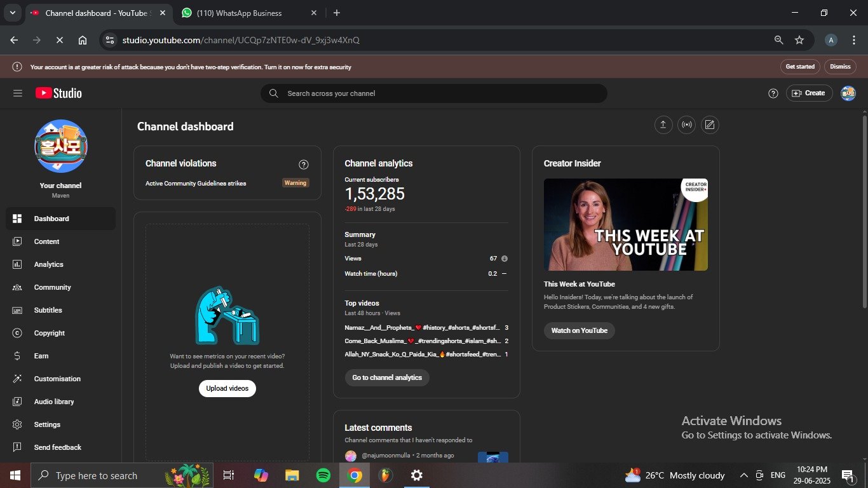This screenshot has width=868, height=488.
Task: Click the Subtitles sidebar icon
Action: point(17,310)
